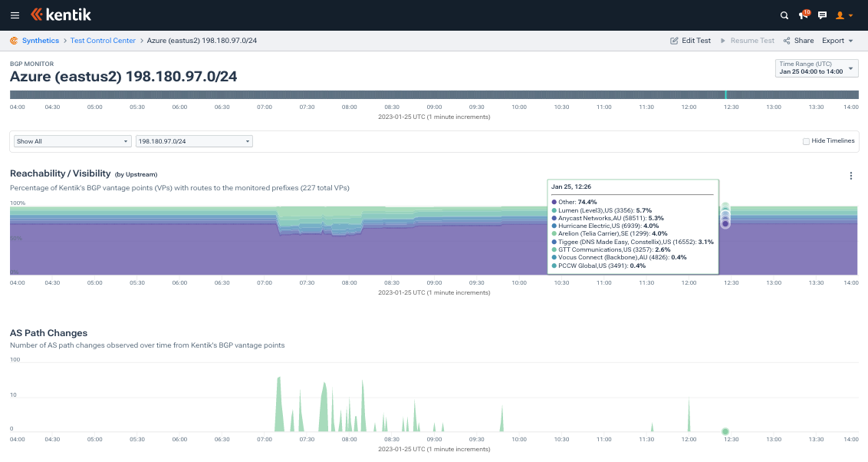Toggle the Hide Timelines checkbox
The image size is (868, 462).
pos(806,141)
